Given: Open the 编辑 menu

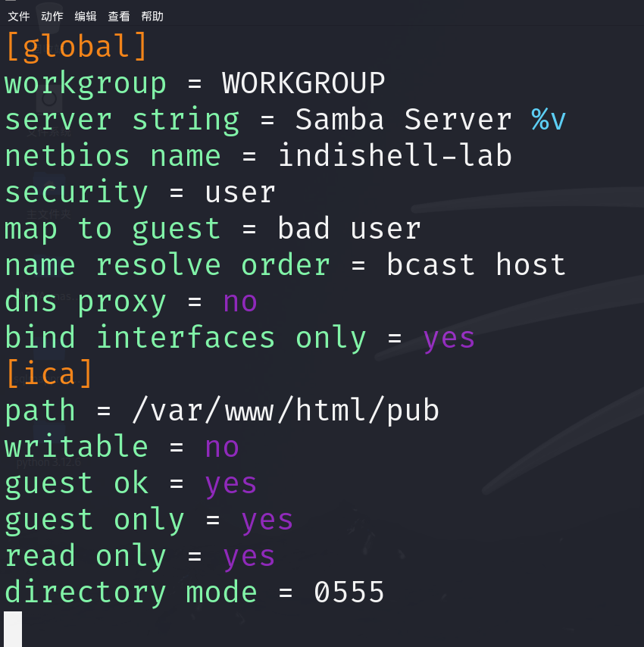Looking at the screenshot, I should 86,17.
